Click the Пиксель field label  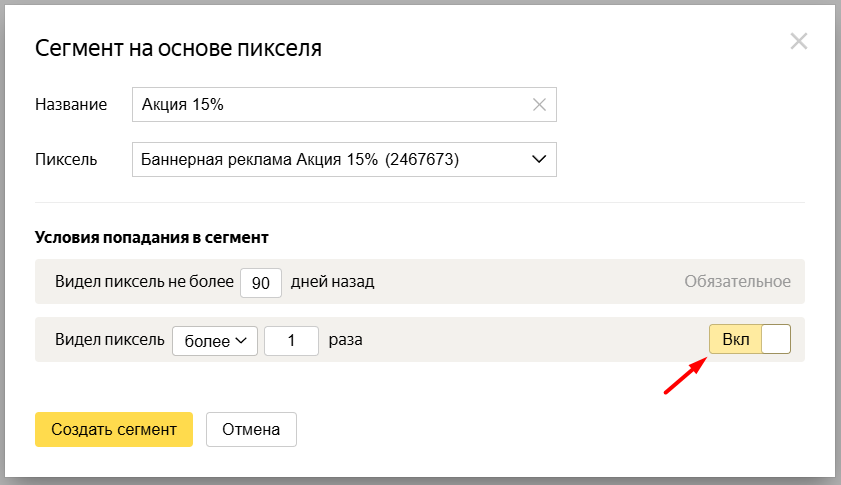[x=66, y=159]
